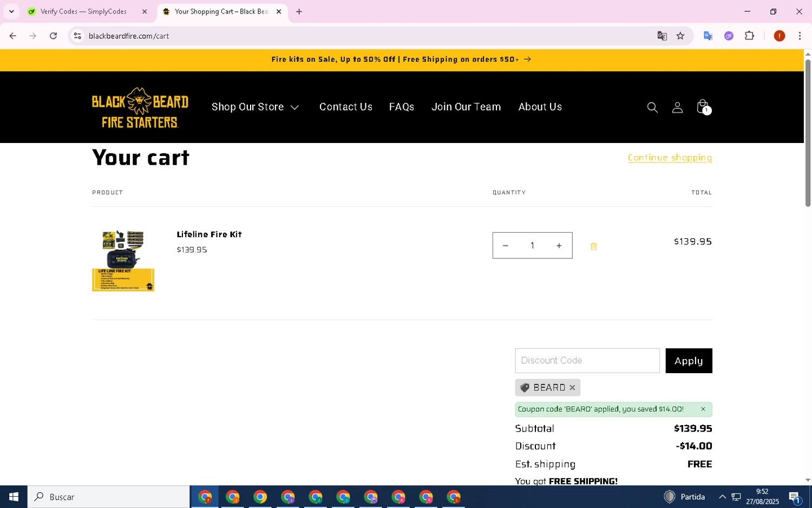Close the Verify Codes tab
Image resolution: width=812 pixels, height=508 pixels.
(x=145, y=11)
